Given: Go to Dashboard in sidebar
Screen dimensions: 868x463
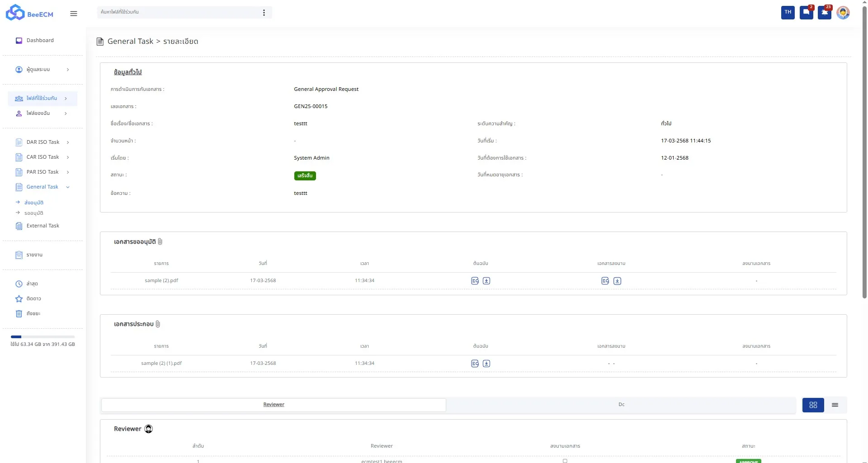Looking at the screenshot, I should pos(40,40).
